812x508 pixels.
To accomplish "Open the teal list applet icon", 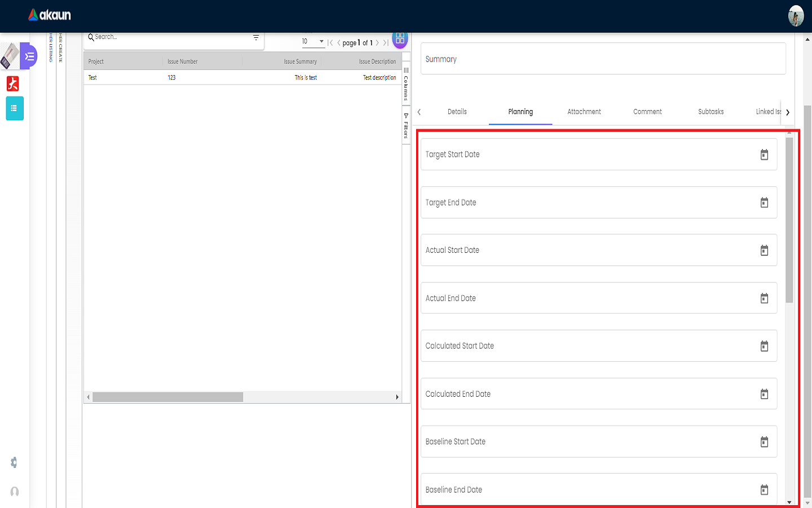I will tap(15, 108).
